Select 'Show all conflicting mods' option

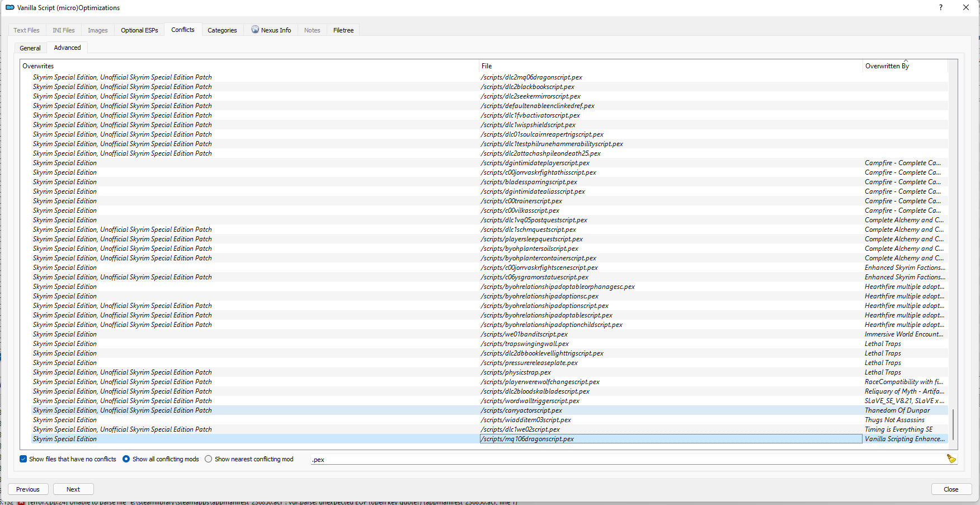point(161,459)
